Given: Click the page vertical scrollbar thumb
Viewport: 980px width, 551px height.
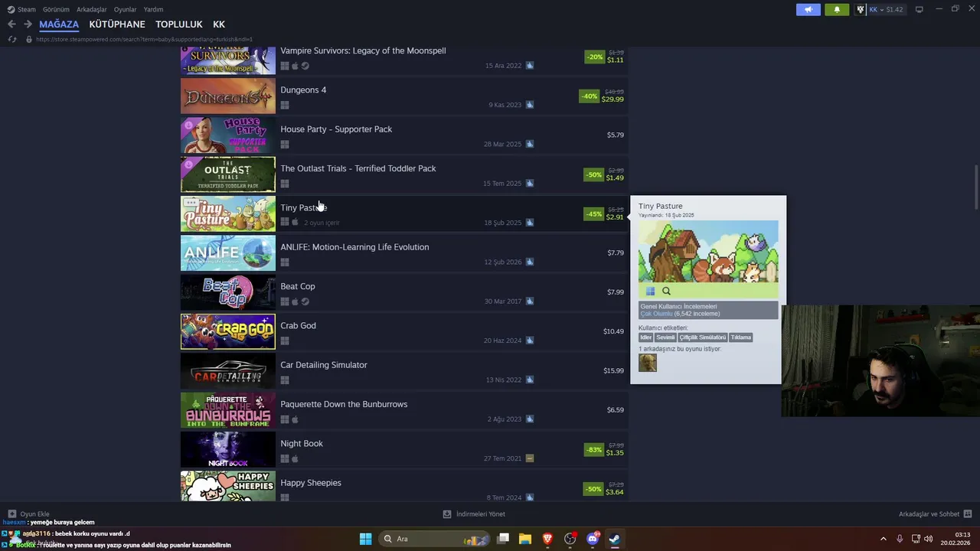Looking at the screenshot, I should pos(976,187).
